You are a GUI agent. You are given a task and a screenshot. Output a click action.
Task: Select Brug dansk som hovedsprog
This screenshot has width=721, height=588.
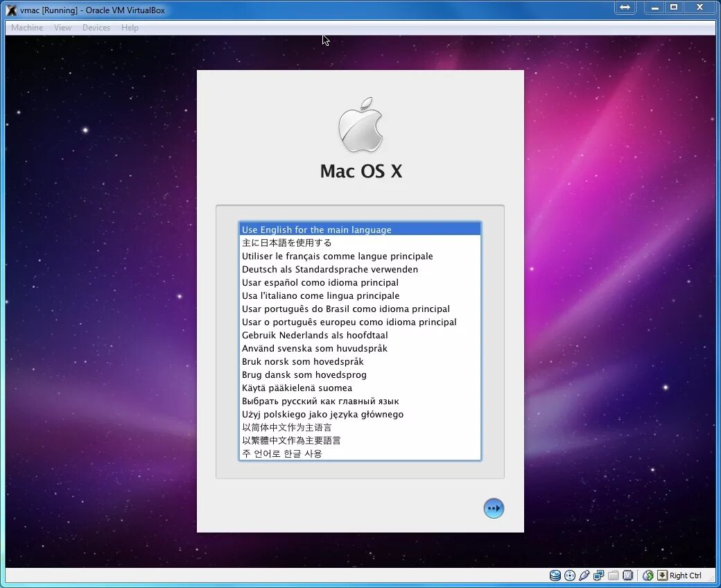pos(360,374)
